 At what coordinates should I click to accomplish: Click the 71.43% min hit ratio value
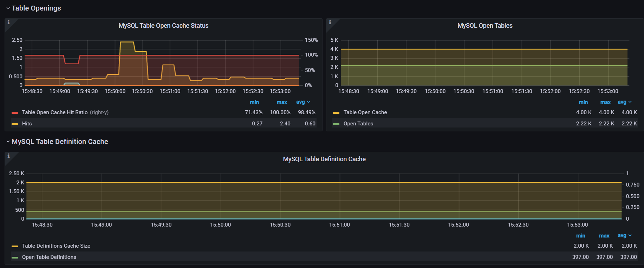[x=254, y=112]
